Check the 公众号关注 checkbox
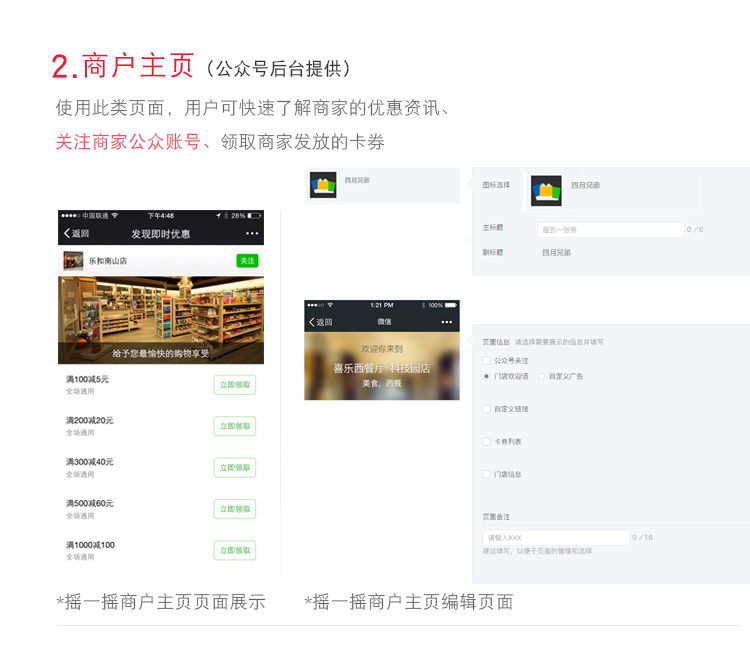This screenshot has height=650, width=750. point(486,361)
